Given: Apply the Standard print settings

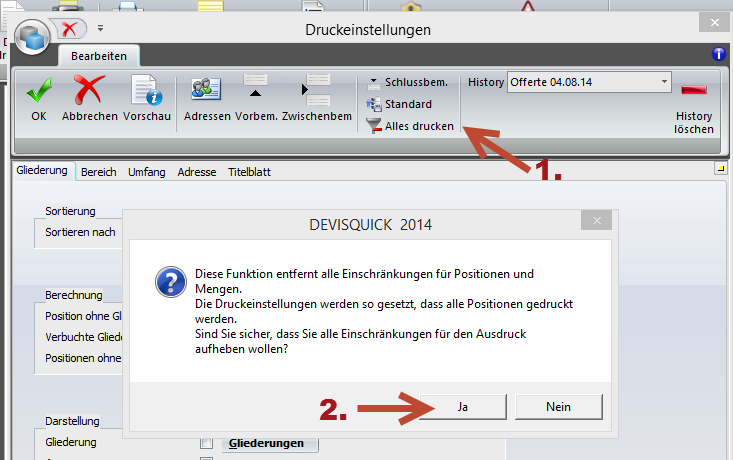Looking at the screenshot, I should coord(400,104).
